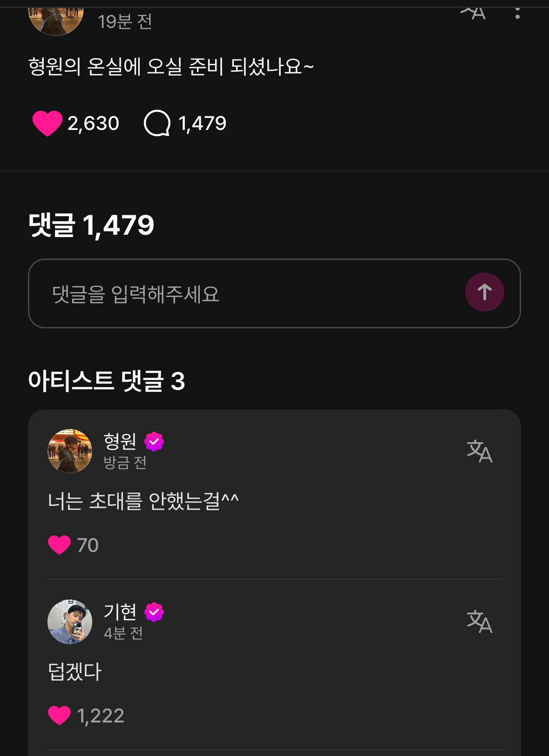Open 형원's profile picture in comments
Viewport: 549px width, 756px height.
pos(70,451)
